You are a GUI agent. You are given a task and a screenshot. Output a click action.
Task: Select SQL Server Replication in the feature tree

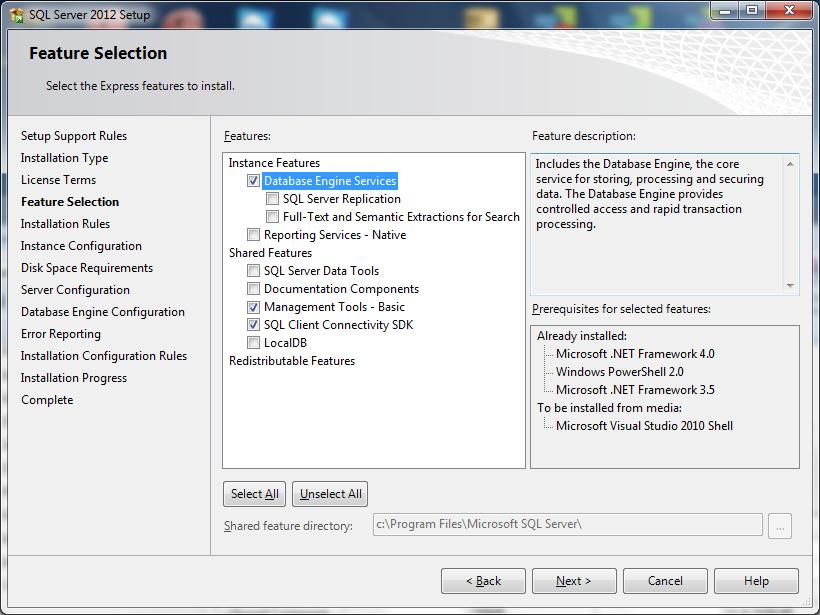[341, 199]
